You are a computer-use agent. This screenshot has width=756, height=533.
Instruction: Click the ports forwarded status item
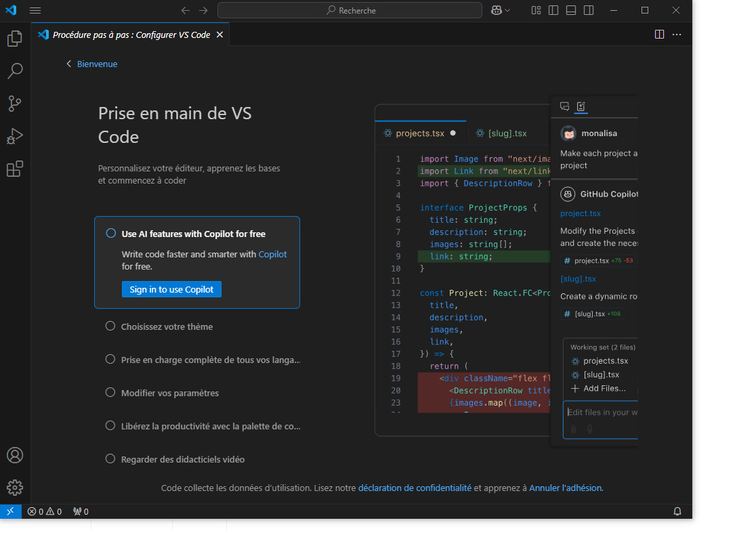click(x=81, y=511)
